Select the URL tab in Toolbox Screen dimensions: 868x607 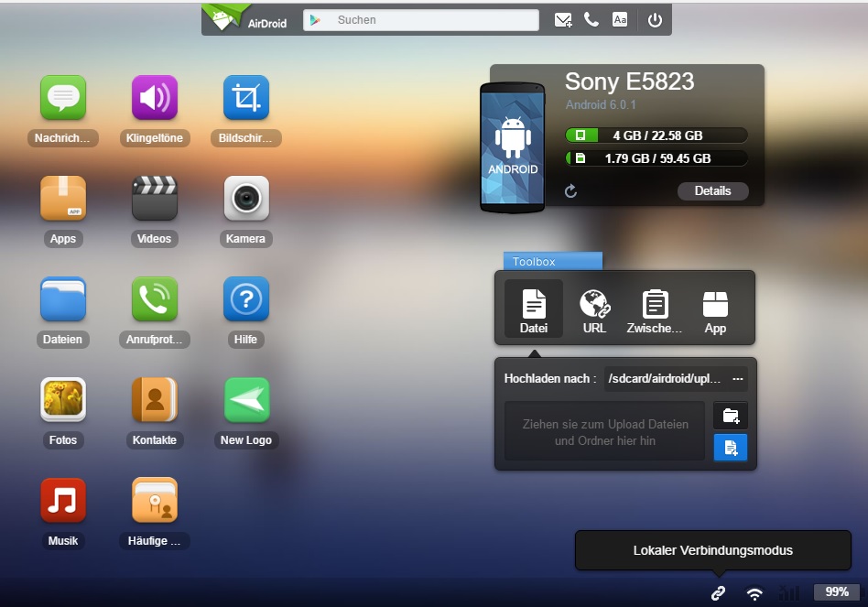594,311
